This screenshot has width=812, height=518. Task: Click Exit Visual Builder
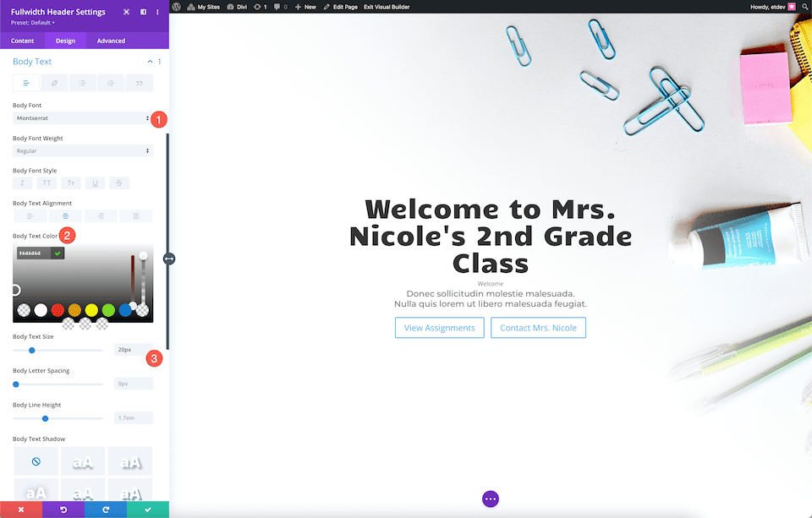click(x=387, y=7)
